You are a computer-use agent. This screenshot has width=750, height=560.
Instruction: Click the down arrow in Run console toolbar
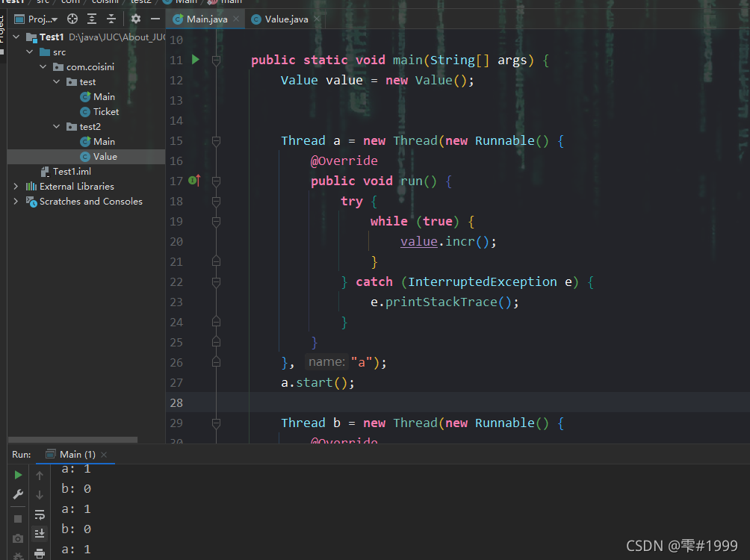(40, 494)
